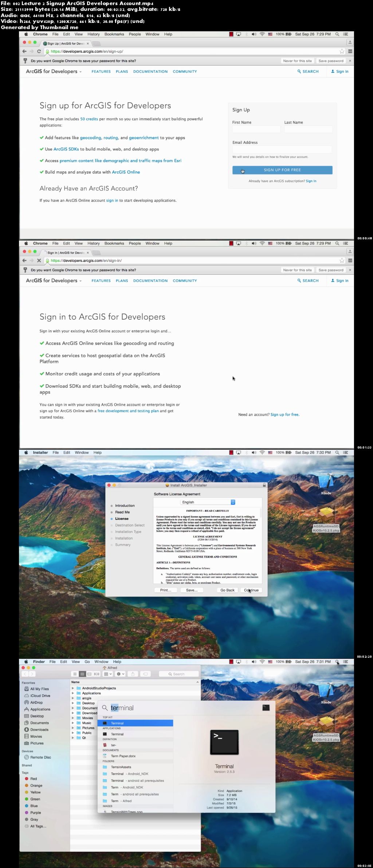
Task: Open the English language dropdown in the Installer
Action: click(x=208, y=502)
